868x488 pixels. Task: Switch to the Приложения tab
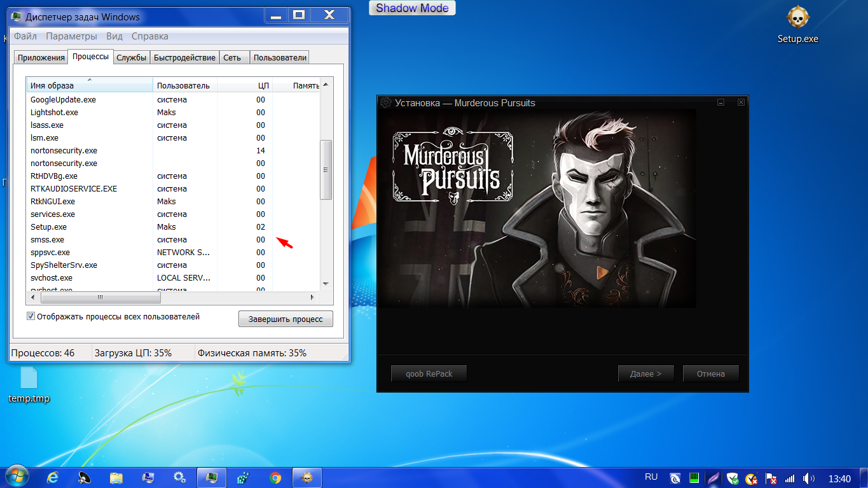click(41, 57)
